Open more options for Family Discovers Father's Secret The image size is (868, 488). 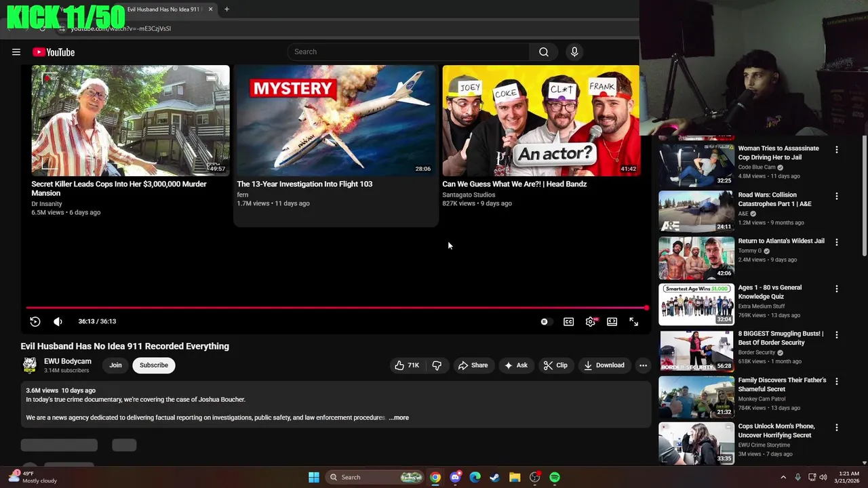click(x=836, y=381)
